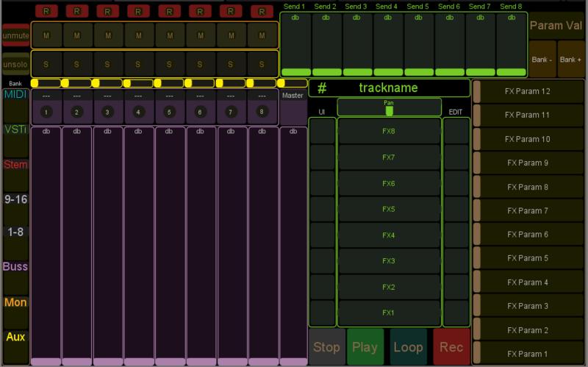
Task: Solo track 1 with its S button
Action: pyautogui.click(x=46, y=65)
